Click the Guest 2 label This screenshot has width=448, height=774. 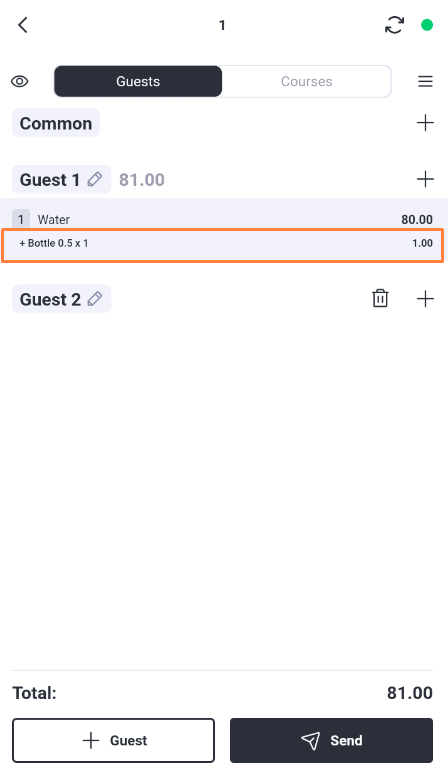tap(50, 299)
